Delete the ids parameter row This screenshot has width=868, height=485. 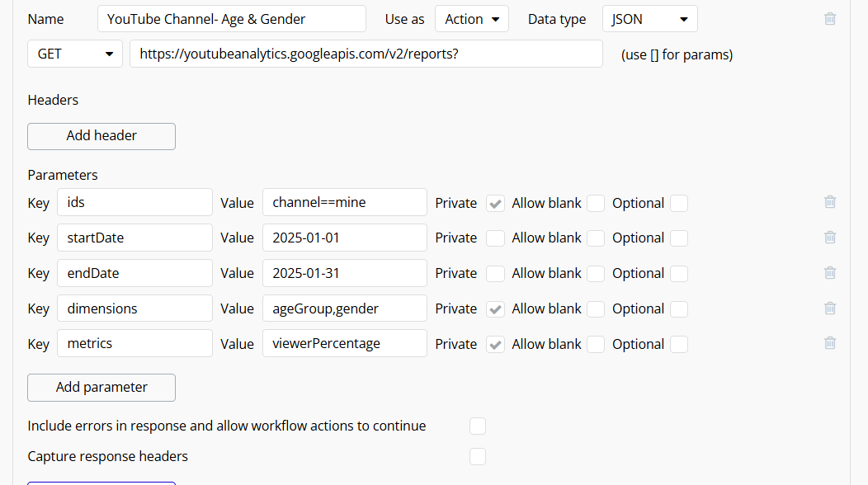(830, 202)
